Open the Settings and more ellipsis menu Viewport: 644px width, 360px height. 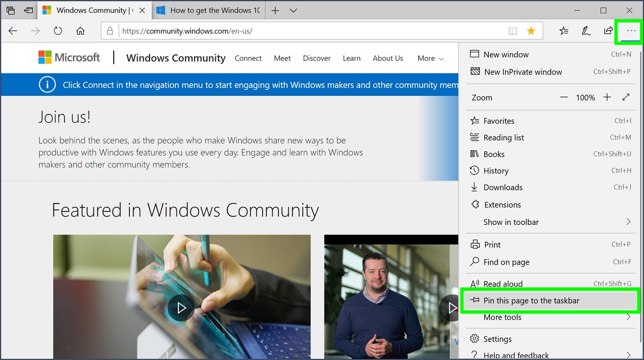tap(631, 31)
